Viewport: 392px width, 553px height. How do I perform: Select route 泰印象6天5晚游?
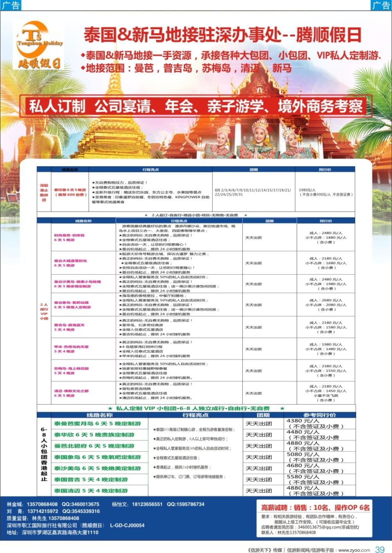[x=70, y=192]
